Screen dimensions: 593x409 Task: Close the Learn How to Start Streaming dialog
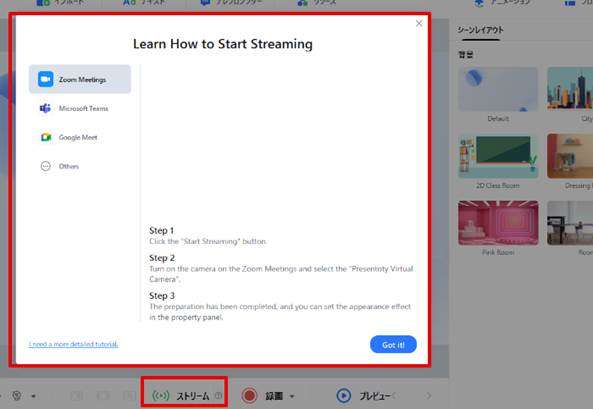[419, 23]
